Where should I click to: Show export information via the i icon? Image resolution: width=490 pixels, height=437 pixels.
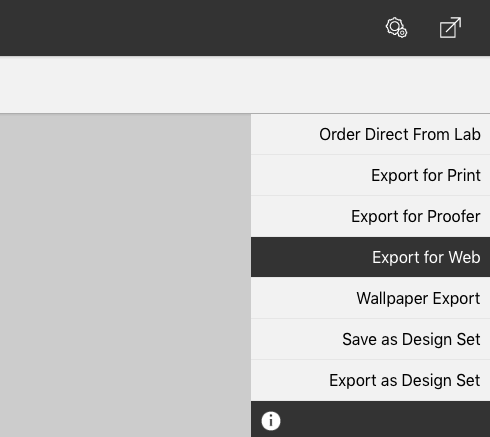point(271,421)
